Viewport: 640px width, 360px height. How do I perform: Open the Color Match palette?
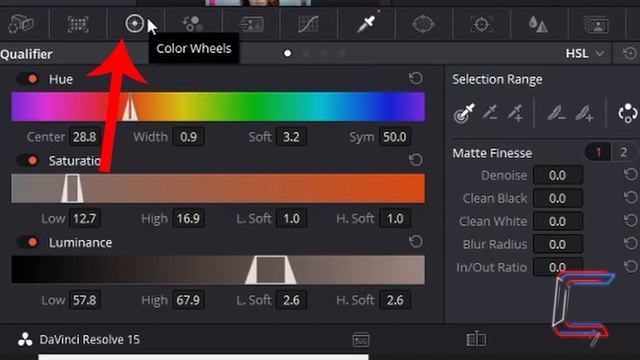click(78, 24)
